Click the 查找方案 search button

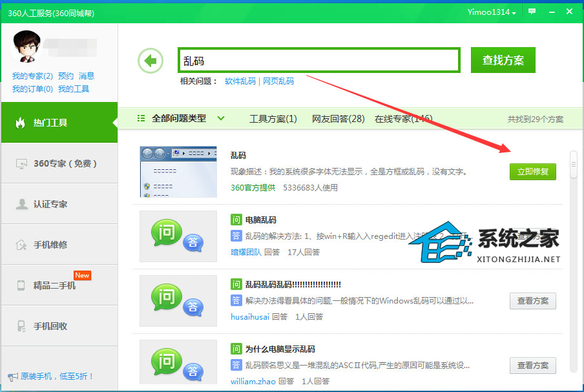point(503,60)
